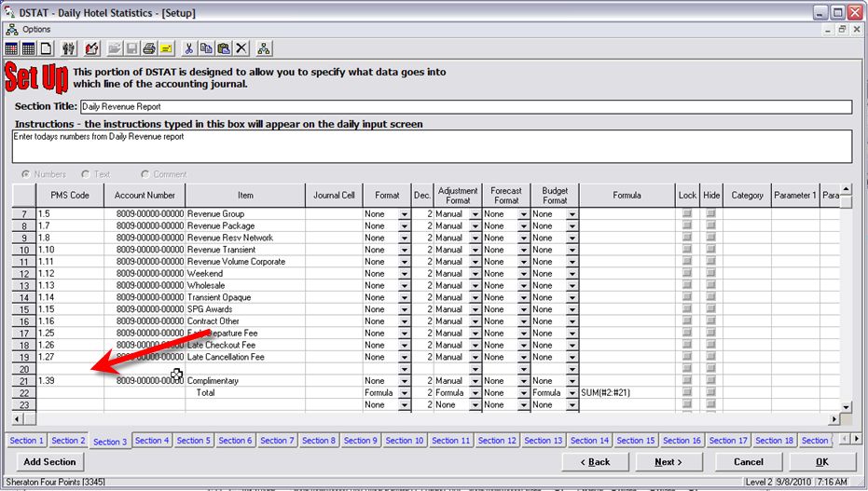The image size is (868, 491).
Task: Click horizontal scrollbar left arrow of grid
Action: tap(18, 419)
